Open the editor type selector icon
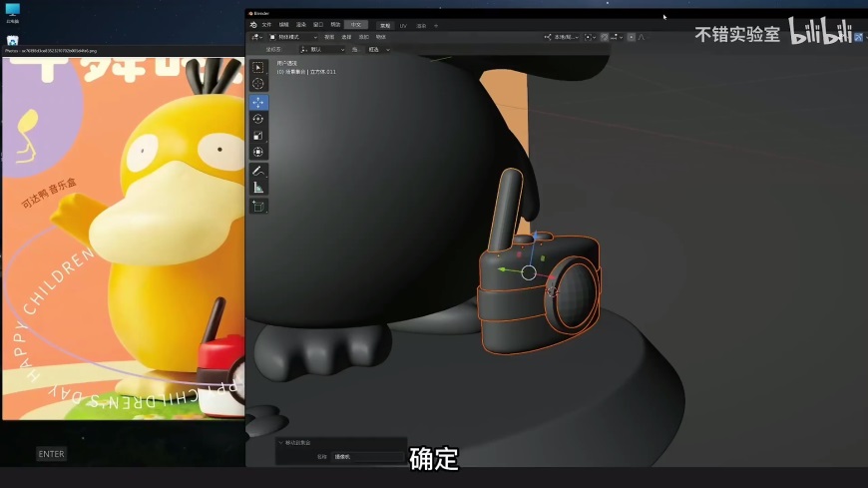This screenshot has height=488, width=868. [256, 37]
